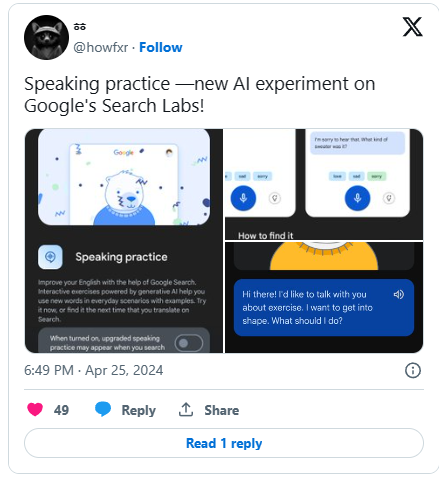Click the share upload arrow icon
Viewport: 448px width, 478px height.
tap(186, 410)
